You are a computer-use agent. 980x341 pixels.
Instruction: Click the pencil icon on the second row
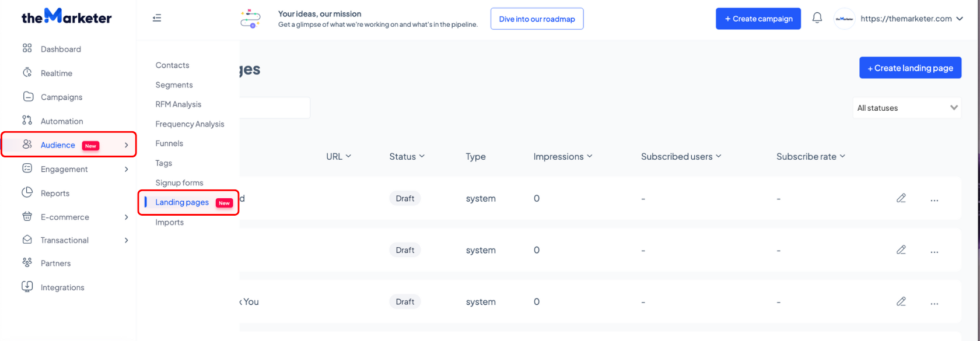tap(901, 250)
